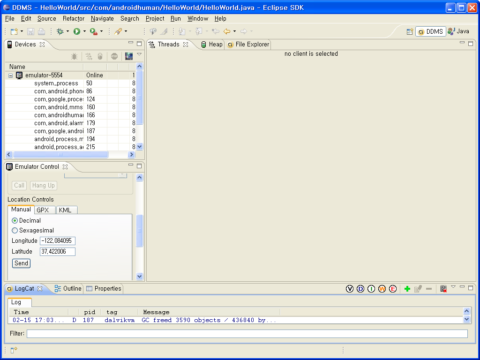This screenshot has width=480, height=360.
Task: Switch to the GPX location tab
Action: (45, 210)
